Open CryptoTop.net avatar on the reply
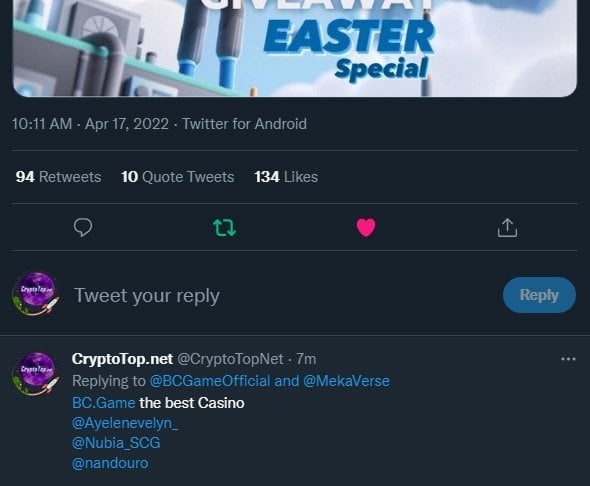 pos(36,373)
